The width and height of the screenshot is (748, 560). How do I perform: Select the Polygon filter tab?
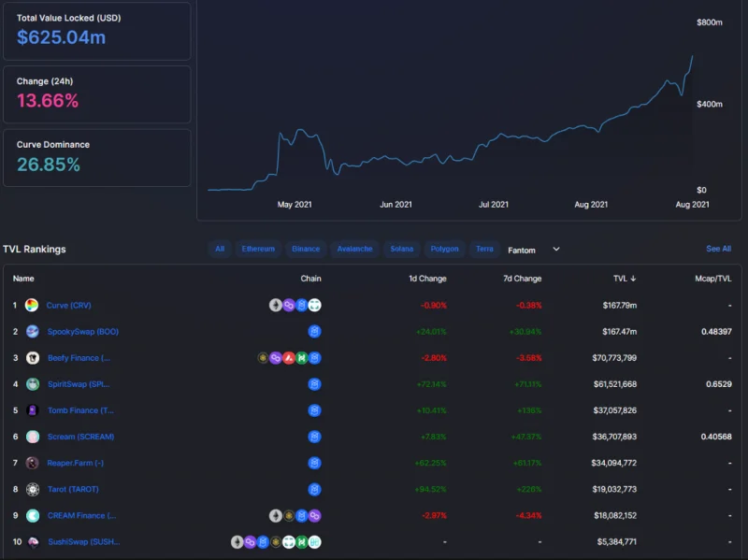(x=445, y=249)
